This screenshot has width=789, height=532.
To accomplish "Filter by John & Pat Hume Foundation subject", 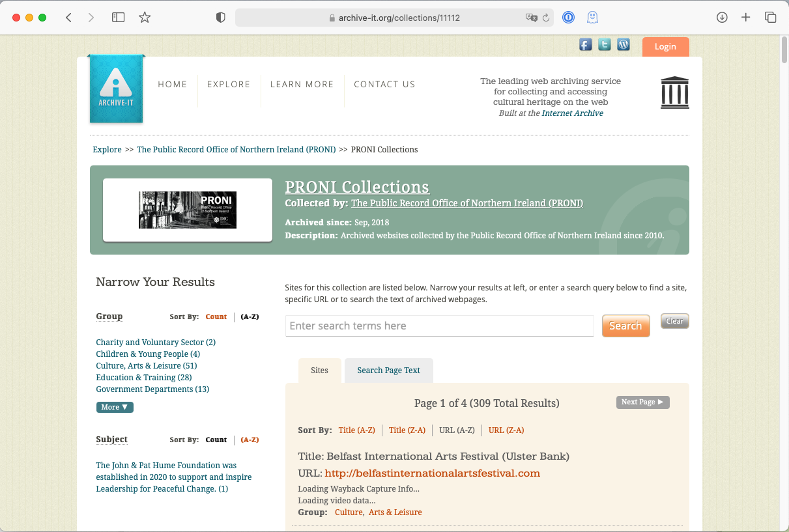I will click(x=174, y=477).
